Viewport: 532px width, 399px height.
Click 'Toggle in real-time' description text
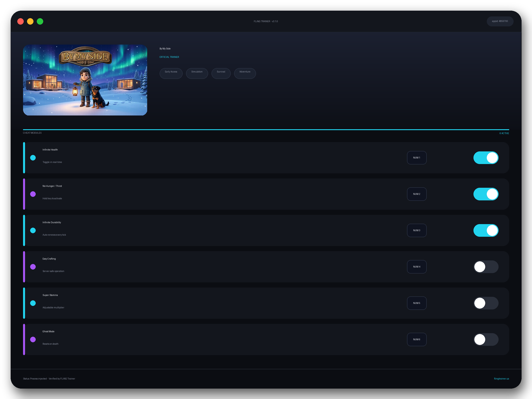tap(52, 162)
